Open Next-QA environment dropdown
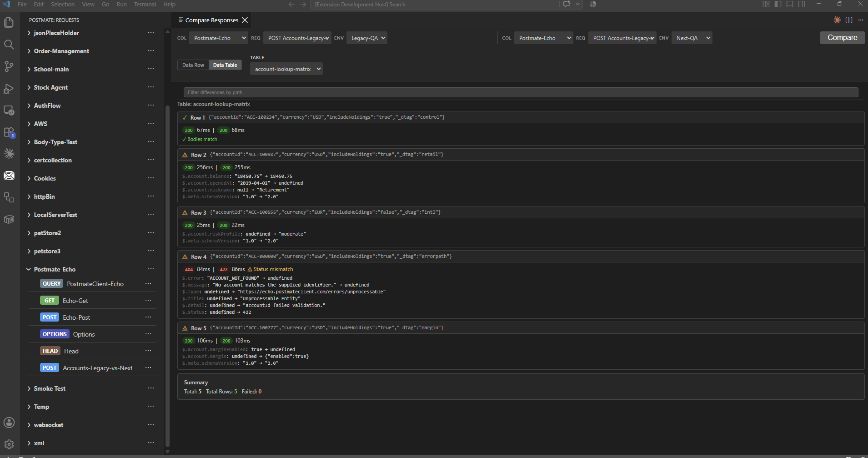 [x=692, y=38]
